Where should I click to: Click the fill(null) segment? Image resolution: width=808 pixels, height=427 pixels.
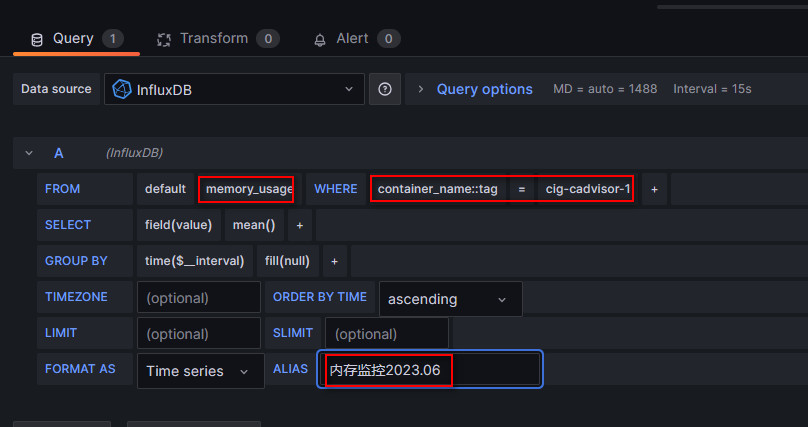coord(287,261)
